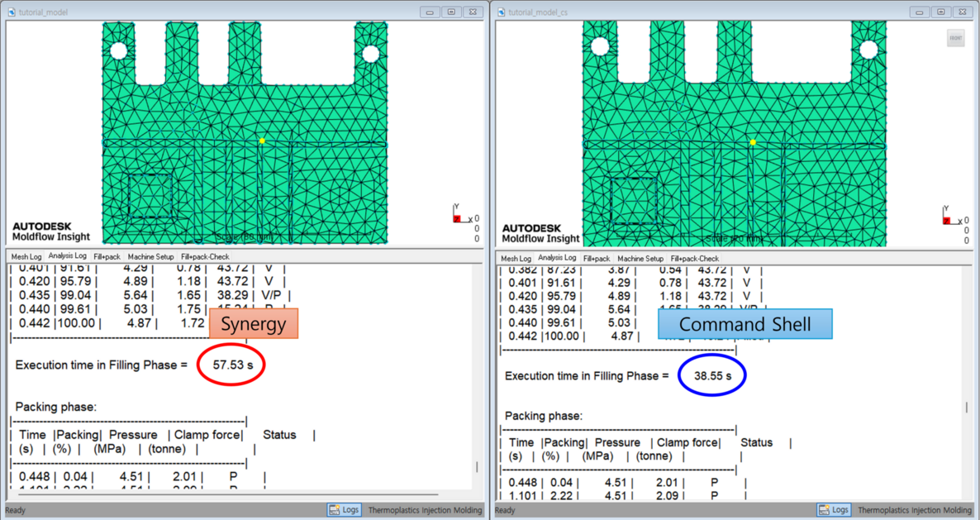This screenshot has height=520, width=980.
Task: Show Fill+pack-Check tab in tutorial_model_cs window
Action: [694, 259]
